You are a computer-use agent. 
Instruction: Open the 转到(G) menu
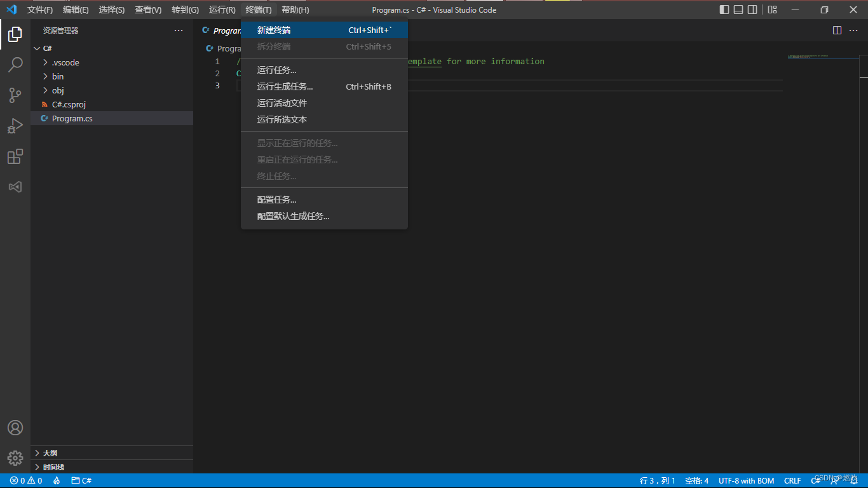[x=185, y=10]
